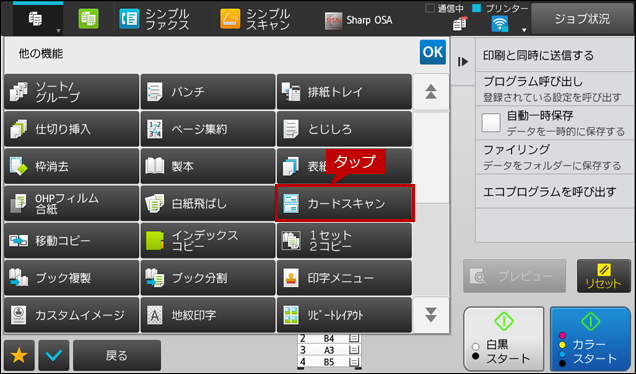Tap the green インデックスコピー icon
Image resolution: width=636 pixels, height=374 pixels.
(x=155, y=241)
